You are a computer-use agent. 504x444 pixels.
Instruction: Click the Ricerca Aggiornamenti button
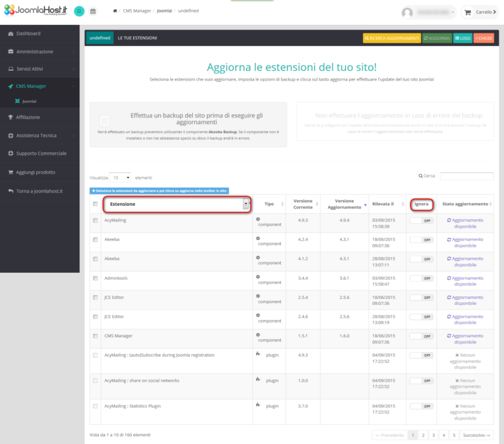[x=392, y=39]
